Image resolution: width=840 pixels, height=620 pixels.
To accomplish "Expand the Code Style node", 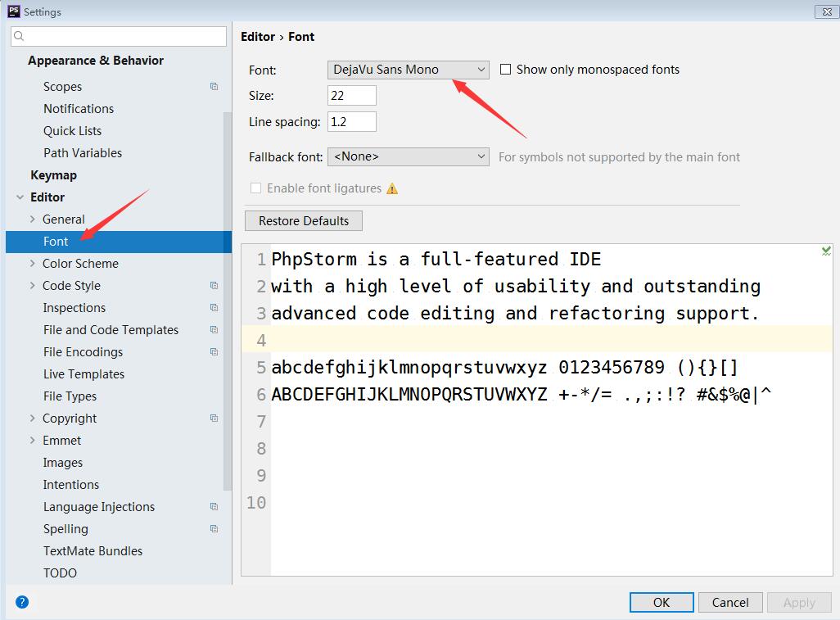I will coord(32,286).
